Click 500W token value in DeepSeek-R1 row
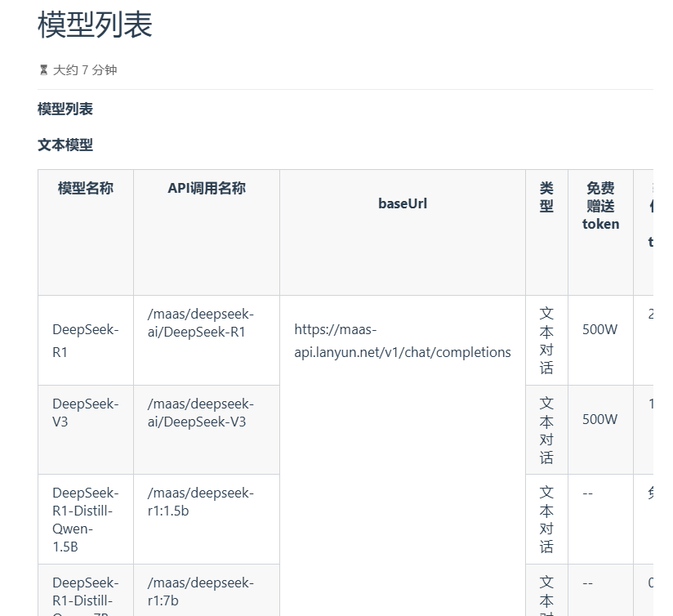 [x=599, y=330]
